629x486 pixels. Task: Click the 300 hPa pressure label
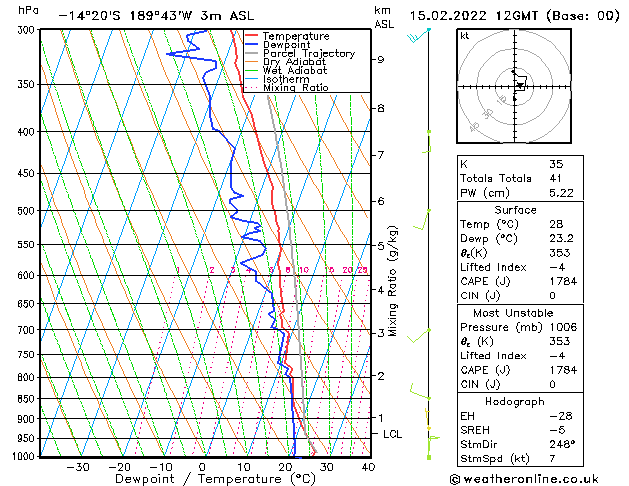coord(28,30)
